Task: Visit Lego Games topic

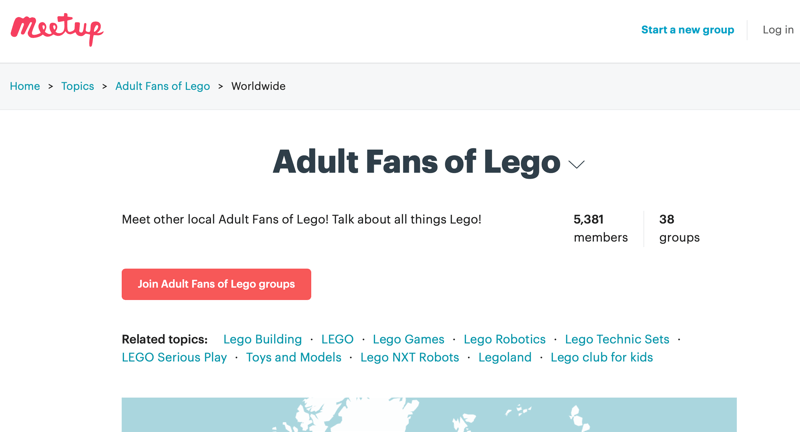Action: [x=408, y=339]
